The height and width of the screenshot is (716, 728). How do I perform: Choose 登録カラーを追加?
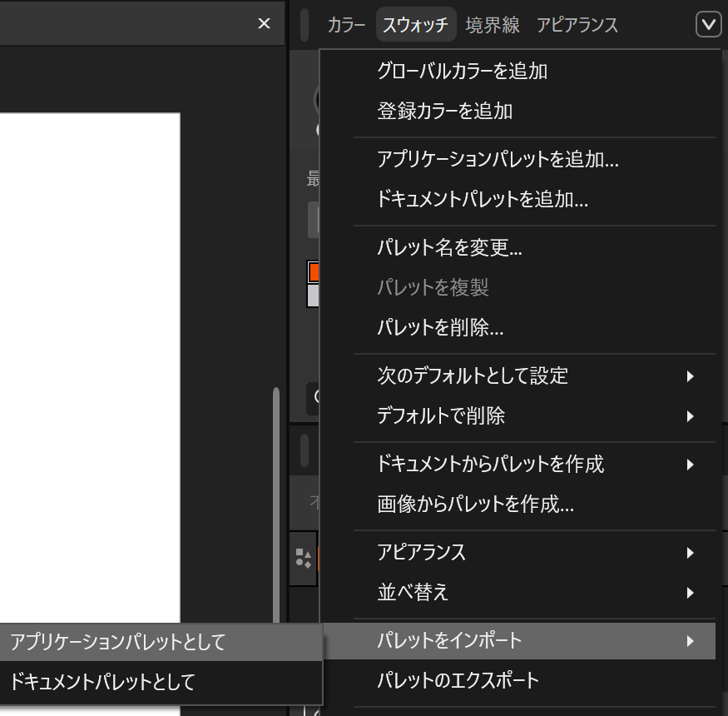pyautogui.click(x=518, y=111)
